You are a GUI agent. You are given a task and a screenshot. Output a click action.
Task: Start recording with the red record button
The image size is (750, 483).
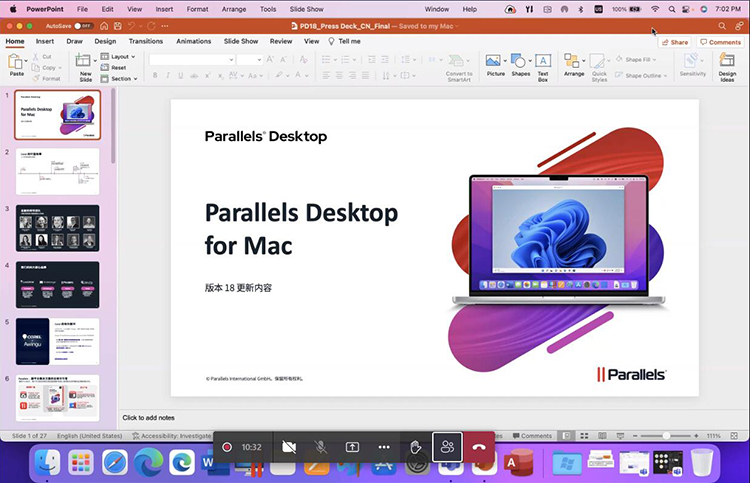[227, 447]
